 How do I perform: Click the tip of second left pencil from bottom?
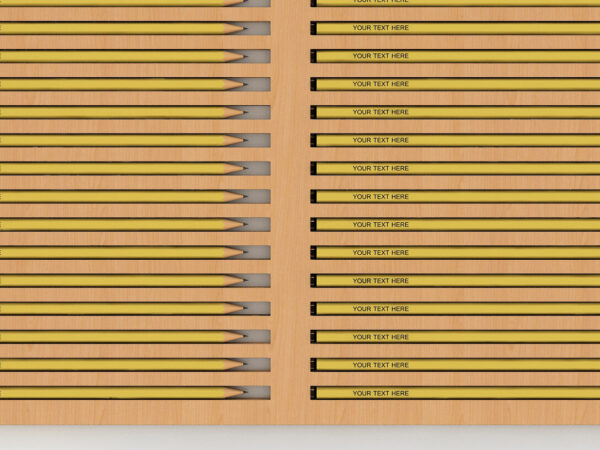tap(240, 365)
